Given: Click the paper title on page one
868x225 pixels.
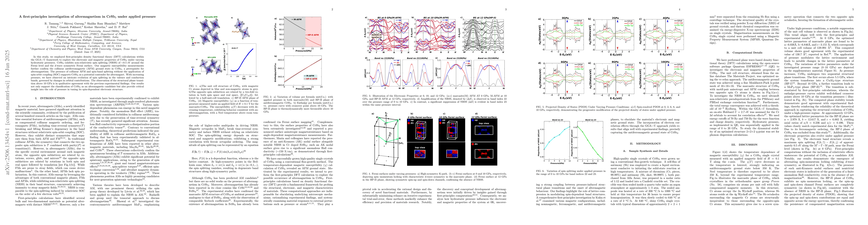Looking at the screenshot, I should click(87, 16).
